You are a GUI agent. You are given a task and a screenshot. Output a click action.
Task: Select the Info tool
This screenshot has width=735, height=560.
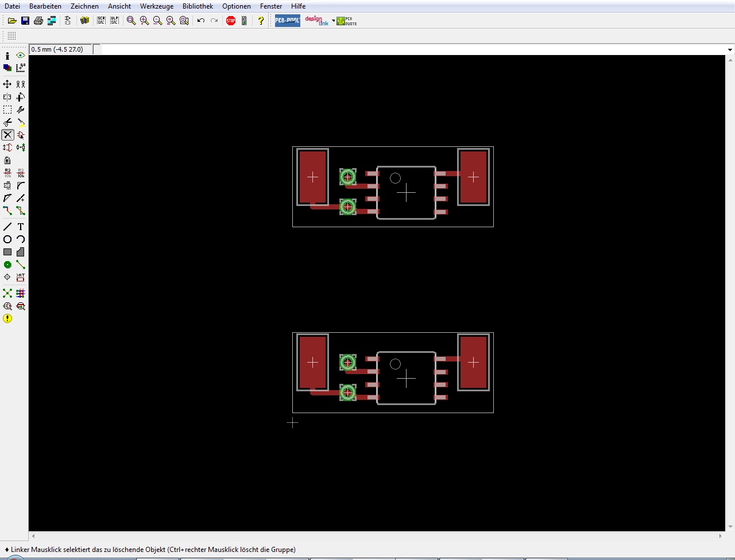click(7, 56)
